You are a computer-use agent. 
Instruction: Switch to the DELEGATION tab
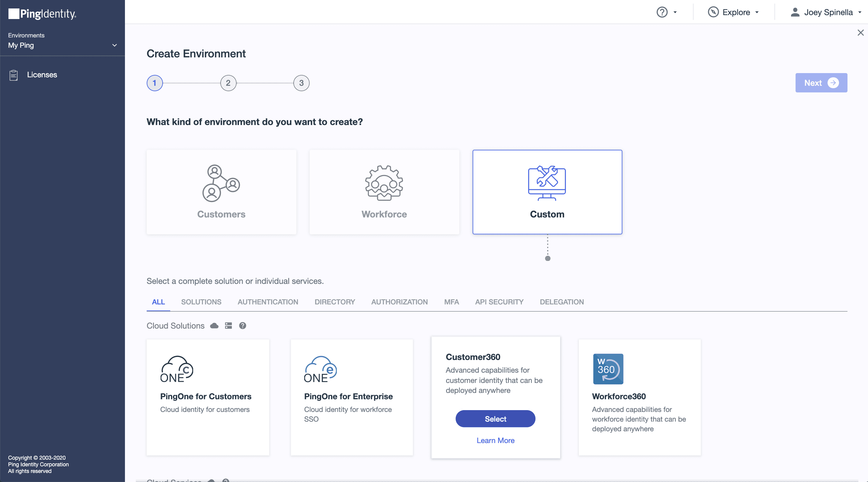point(562,302)
